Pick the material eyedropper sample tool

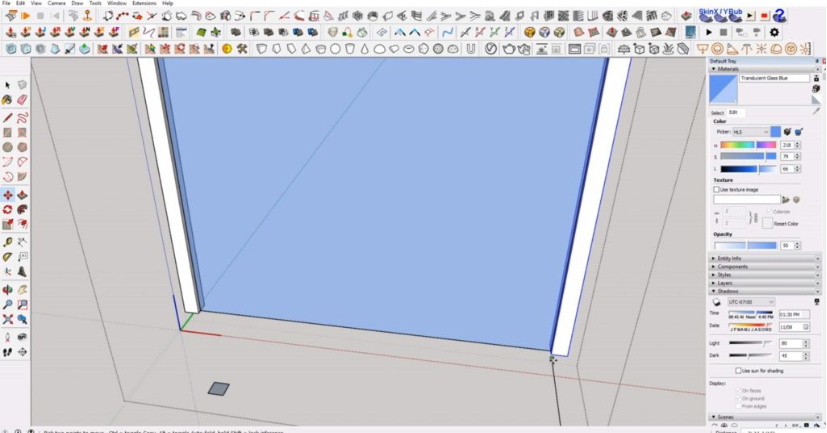tap(817, 111)
